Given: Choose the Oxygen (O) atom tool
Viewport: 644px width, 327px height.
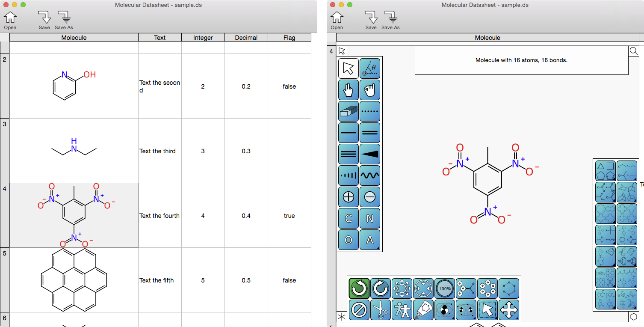Looking at the screenshot, I should point(348,240).
